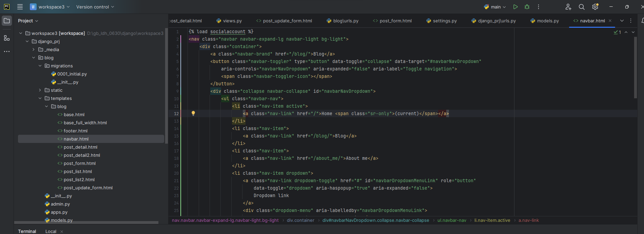Open footer.html in project tree
644x234 pixels.
73,131
